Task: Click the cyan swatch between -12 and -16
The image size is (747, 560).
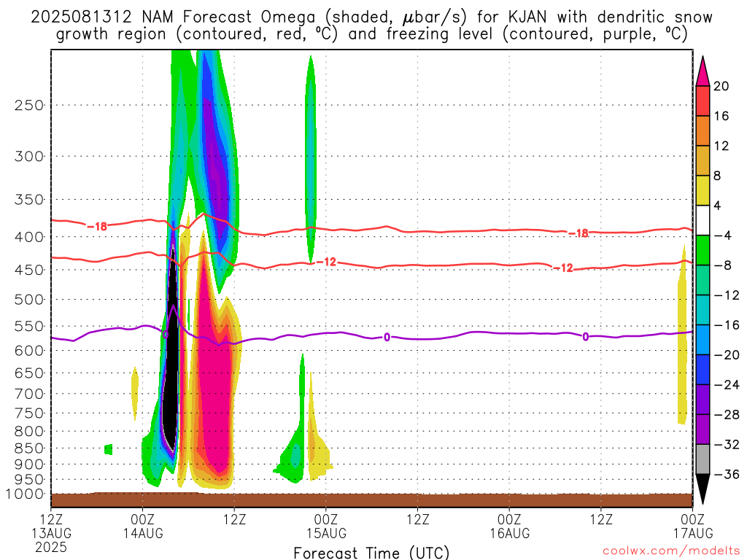Action: [703, 310]
